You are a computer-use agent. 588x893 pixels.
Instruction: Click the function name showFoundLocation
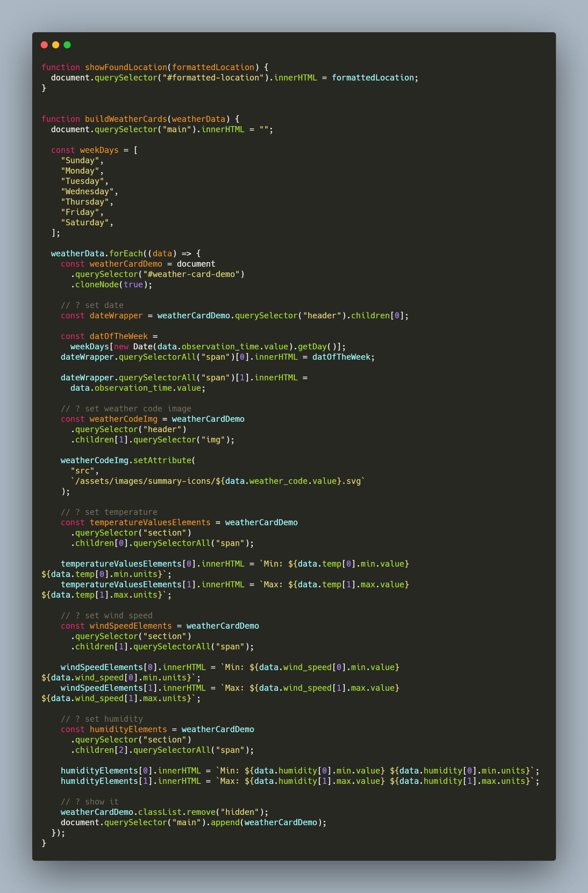coord(126,67)
